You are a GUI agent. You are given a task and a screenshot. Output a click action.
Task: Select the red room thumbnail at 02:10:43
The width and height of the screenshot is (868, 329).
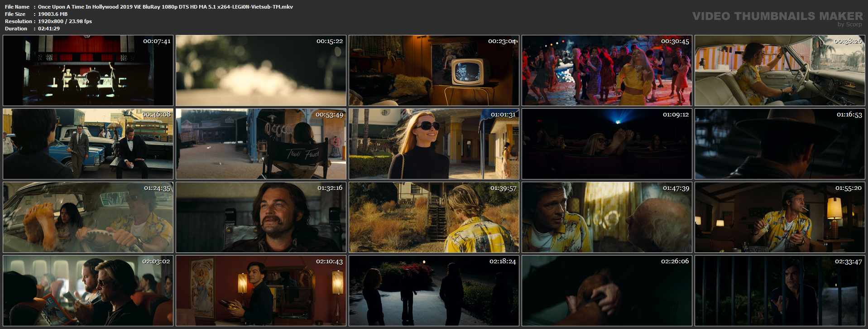click(x=261, y=291)
